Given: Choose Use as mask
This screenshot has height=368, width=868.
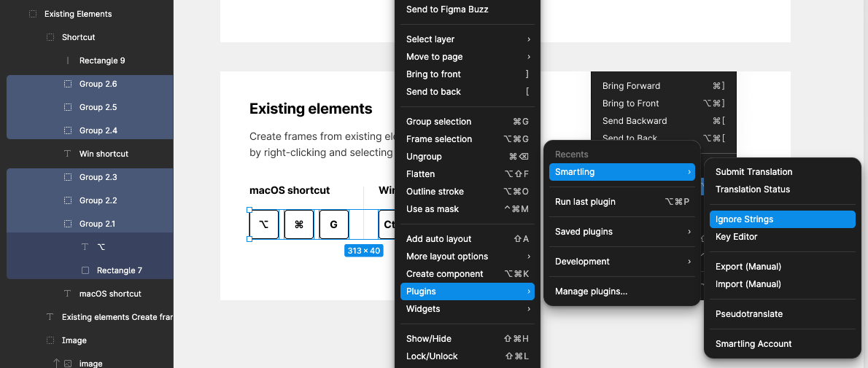Looking at the screenshot, I should tap(468, 209).
